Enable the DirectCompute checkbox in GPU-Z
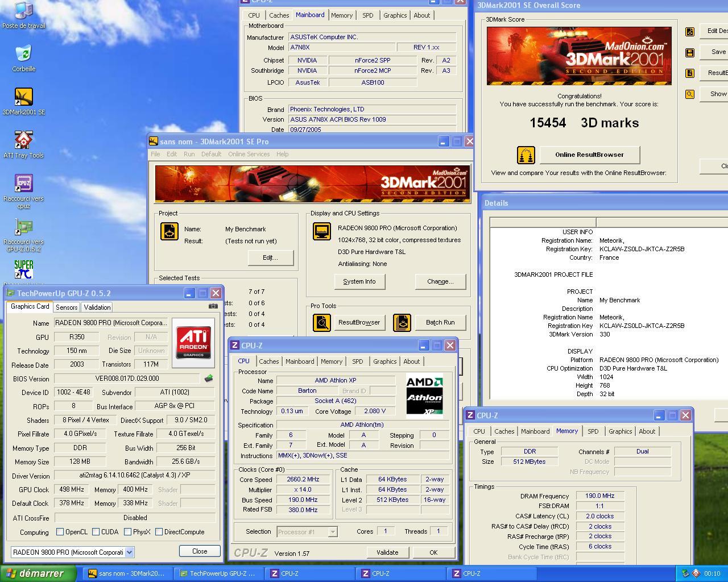 [159, 532]
